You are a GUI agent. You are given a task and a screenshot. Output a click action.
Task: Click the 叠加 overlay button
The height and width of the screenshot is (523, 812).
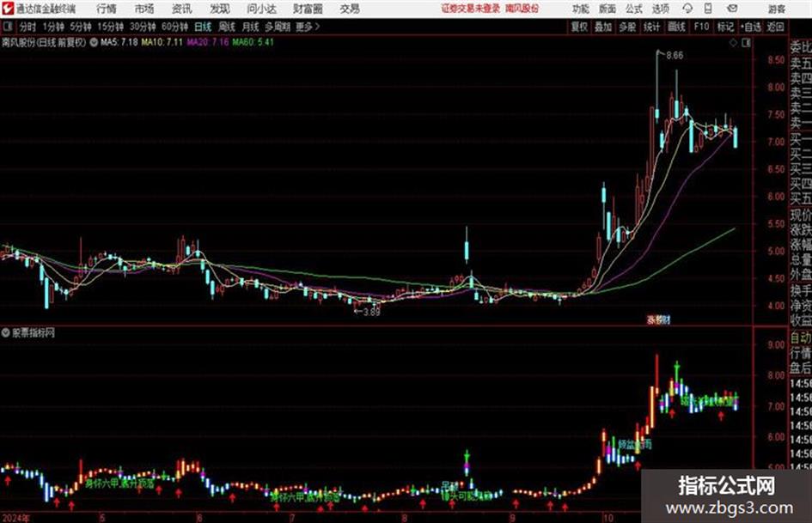pyautogui.click(x=603, y=27)
